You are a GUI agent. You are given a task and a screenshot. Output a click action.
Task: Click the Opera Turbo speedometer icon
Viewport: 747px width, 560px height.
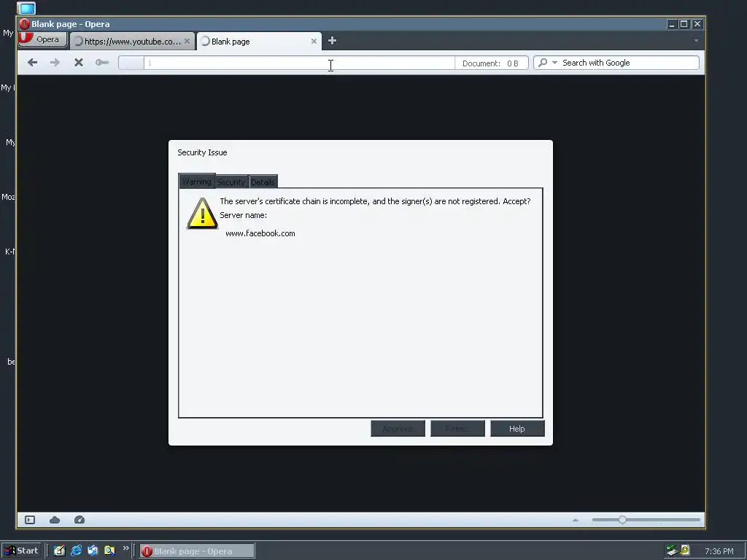point(80,520)
